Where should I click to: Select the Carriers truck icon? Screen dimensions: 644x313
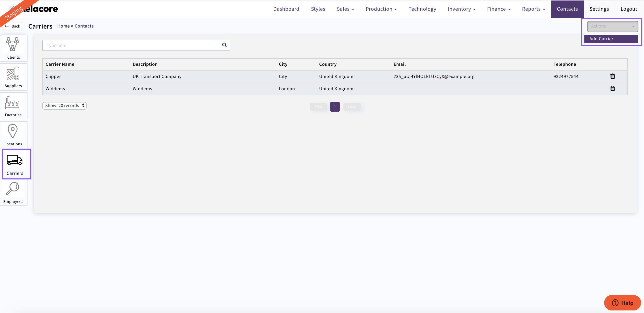(x=15, y=160)
